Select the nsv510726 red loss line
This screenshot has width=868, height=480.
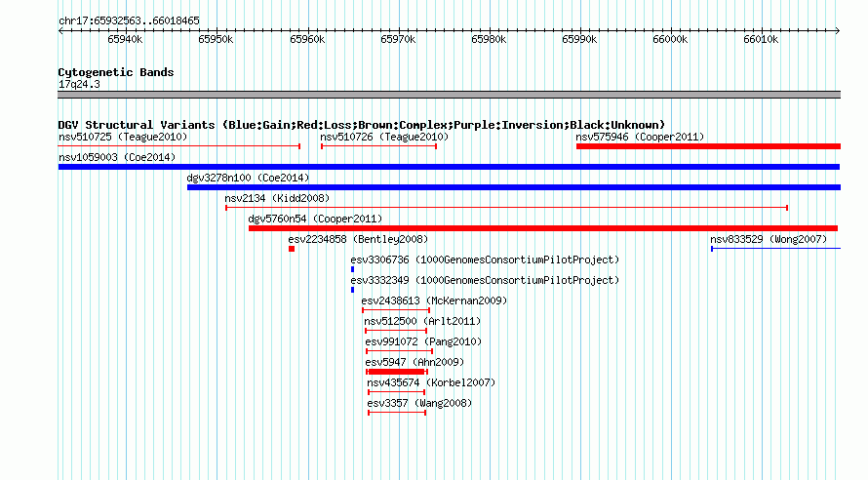tap(378, 146)
